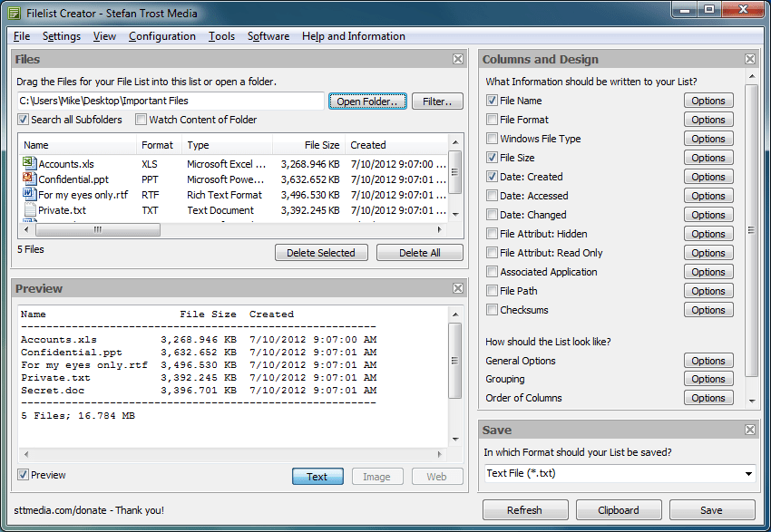
Task: Click the Confidential.ppt PowerPoint file icon
Action: (30, 179)
